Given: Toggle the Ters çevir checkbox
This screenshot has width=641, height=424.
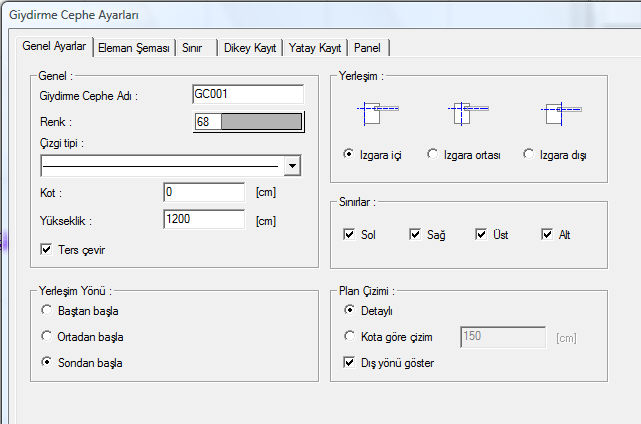Looking at the screenshot, I should click(x=46, y=249).
